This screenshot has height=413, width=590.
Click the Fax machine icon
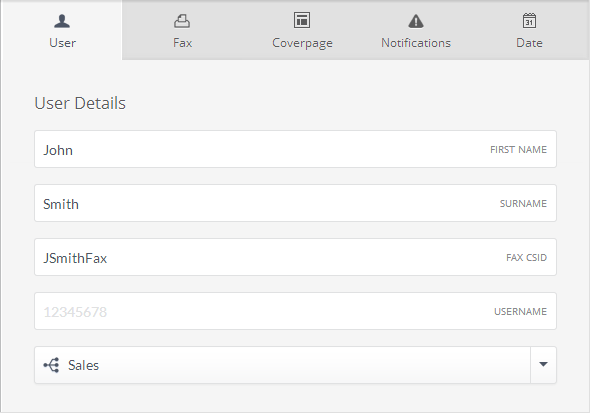pyautogui.click(x=182, y=21)
